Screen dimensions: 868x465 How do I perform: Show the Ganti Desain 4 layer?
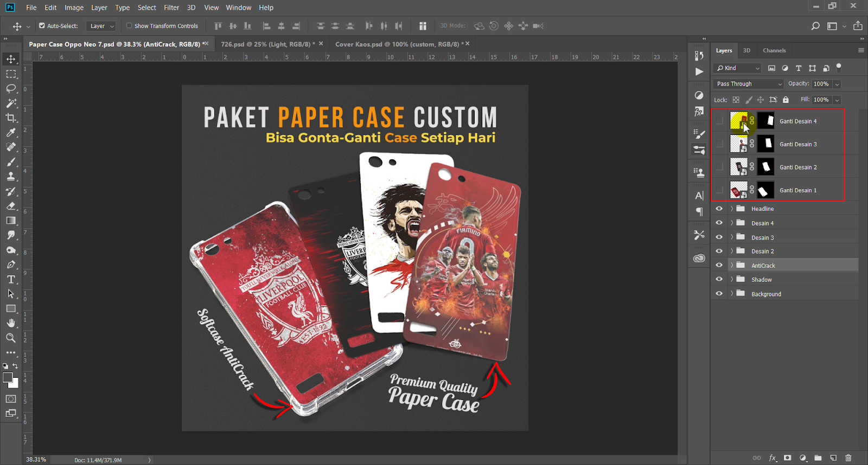pyautogui.click(x=719, y=121)
